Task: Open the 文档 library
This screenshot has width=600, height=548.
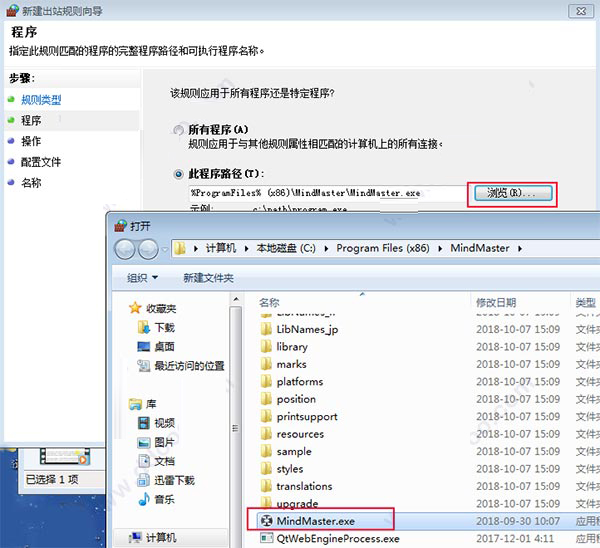Action: click(x=165, y=462)
